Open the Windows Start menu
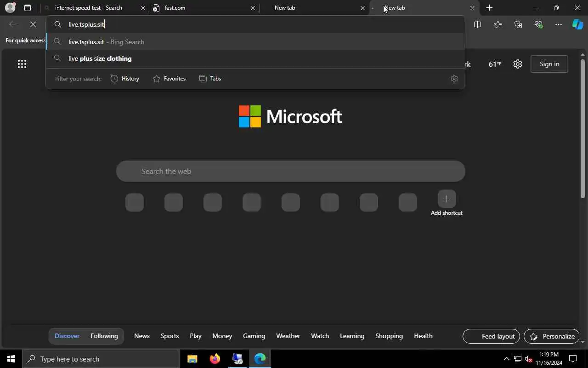Image resolution: width=588 pixels, height=368 pixels. pyautogui.click(x=11, y=359)
